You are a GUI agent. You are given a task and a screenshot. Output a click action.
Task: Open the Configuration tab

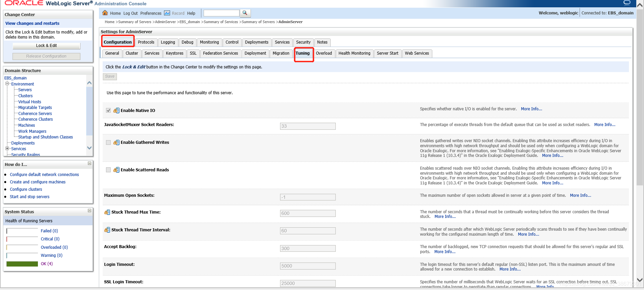click(118, 42)
